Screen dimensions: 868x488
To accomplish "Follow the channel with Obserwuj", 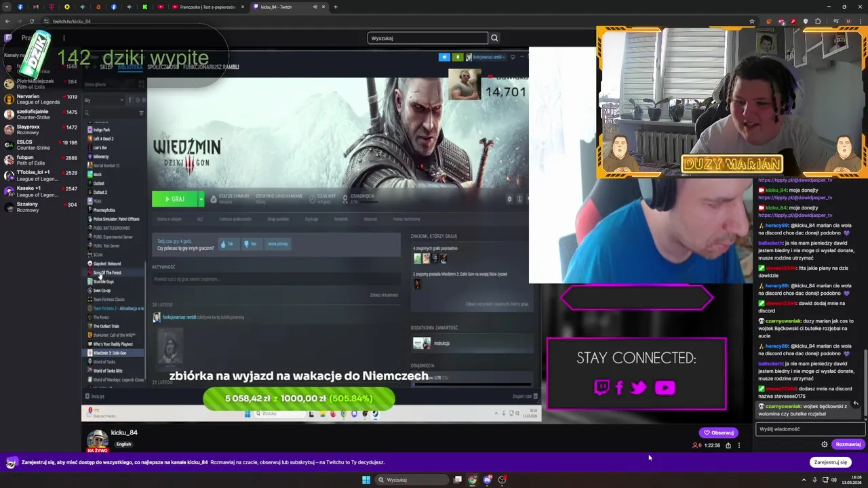I will 719,432.
